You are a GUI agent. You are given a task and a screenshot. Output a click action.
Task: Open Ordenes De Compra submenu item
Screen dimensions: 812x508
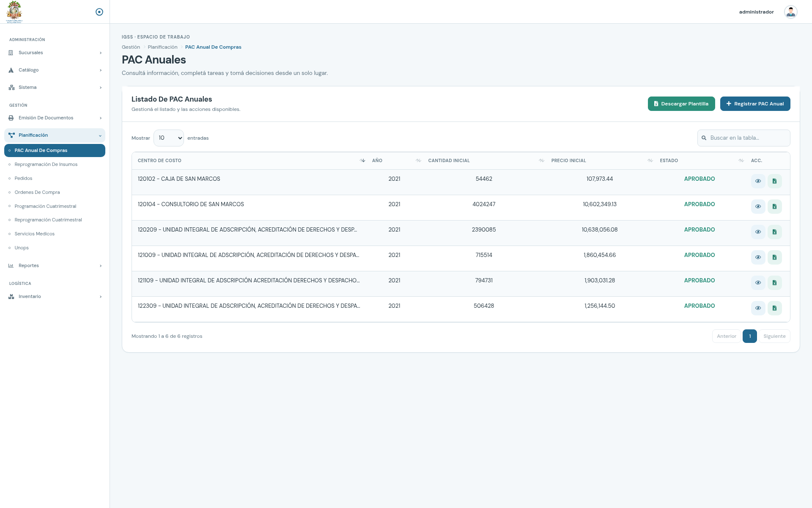pyautogui.click(x=55, y=192)
